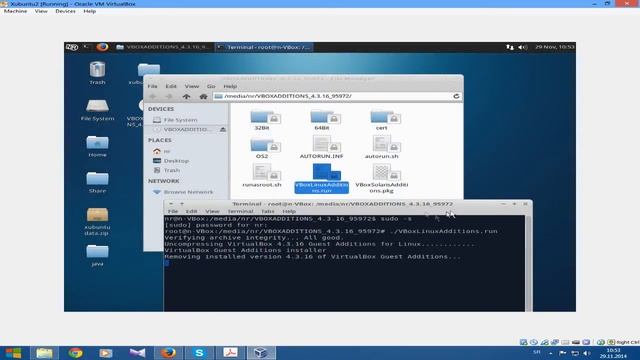The width and height of the screenshot is (640, 360).
Task: Select the AUTORUN.INF file
Action: [x=322, y=147]
